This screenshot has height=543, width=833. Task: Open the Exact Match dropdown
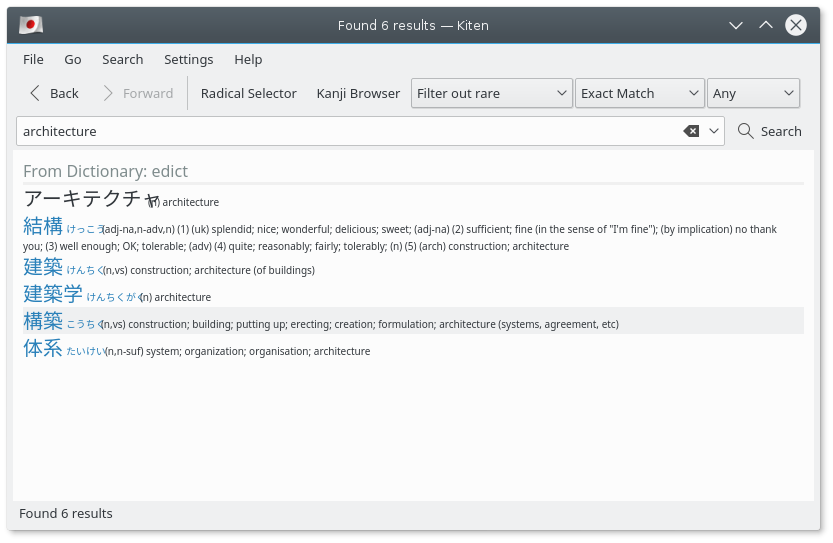641,93
